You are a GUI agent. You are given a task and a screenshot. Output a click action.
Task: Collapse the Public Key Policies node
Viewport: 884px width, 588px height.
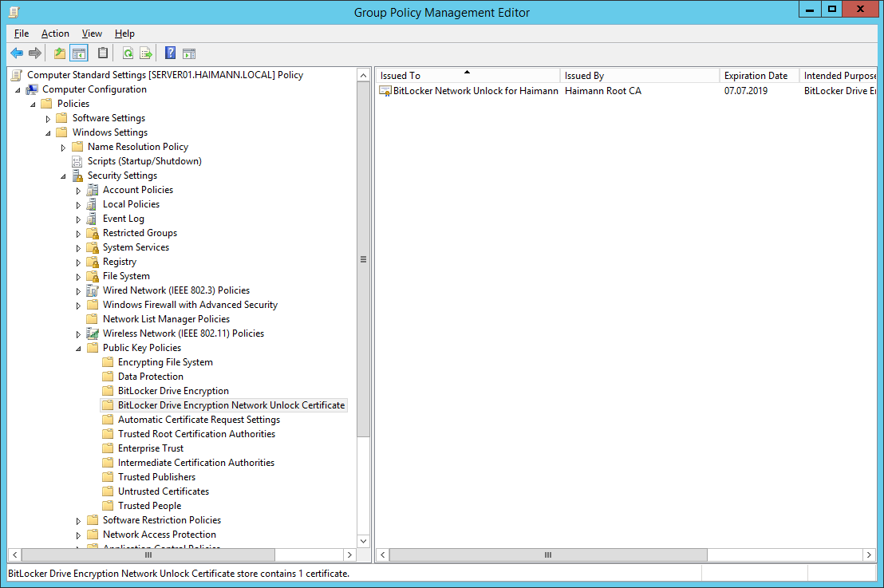click(78, 348)
